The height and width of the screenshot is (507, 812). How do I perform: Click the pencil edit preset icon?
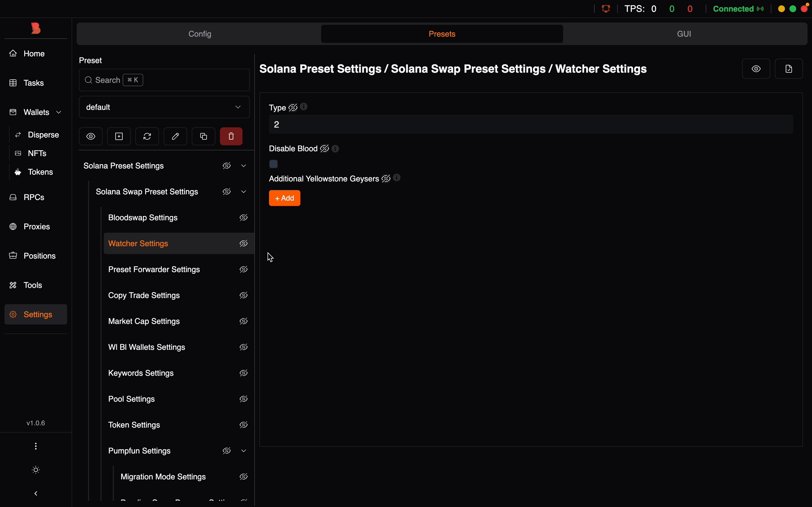(x=175, y=137)
